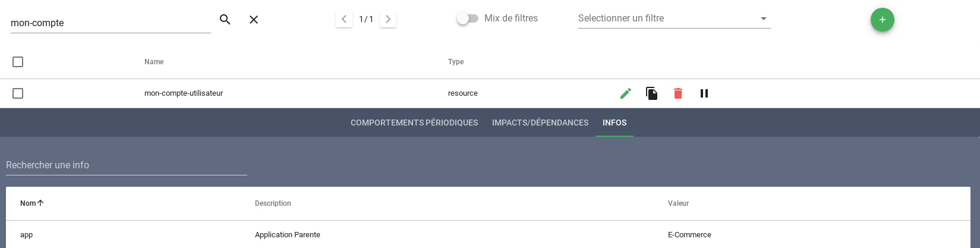Edit mon-compte-utilisateur with the pencil icon
Image resolution: width=980 pixels, height=248 pixels.
point(626,93)
